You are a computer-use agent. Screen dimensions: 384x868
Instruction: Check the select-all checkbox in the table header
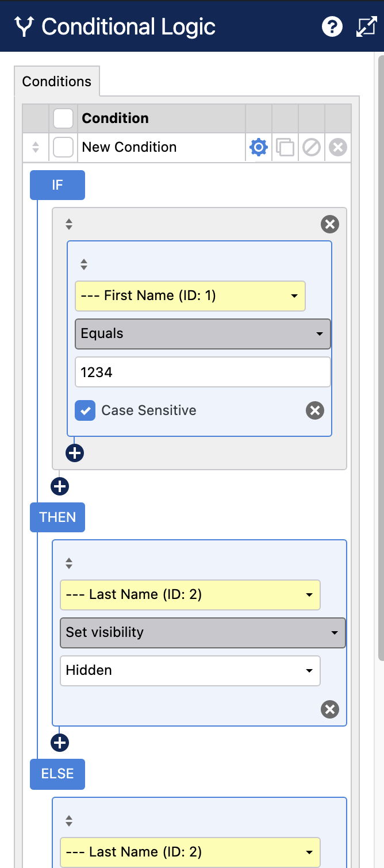pos(63,118)
